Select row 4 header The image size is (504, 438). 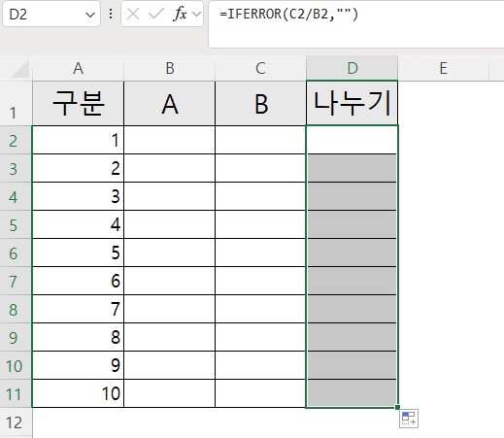pyautogui.click(x=16, y=196)
